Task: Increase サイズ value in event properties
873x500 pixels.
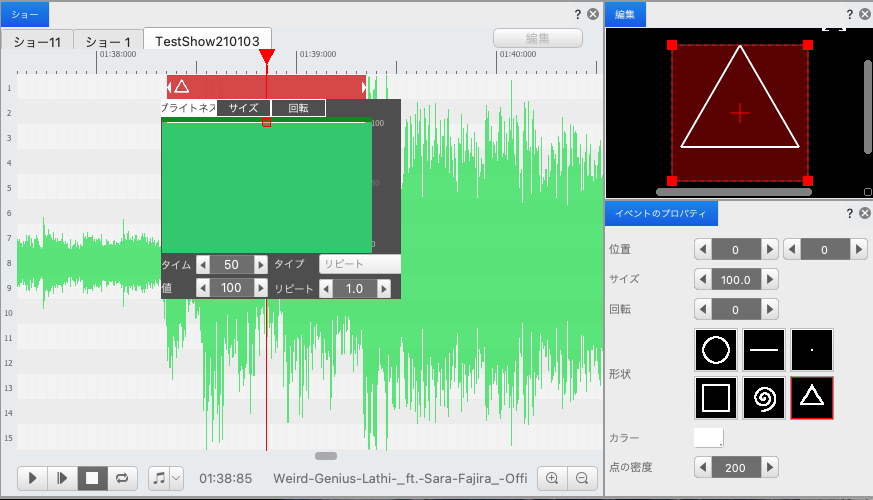Action: [x=770, y=279]
